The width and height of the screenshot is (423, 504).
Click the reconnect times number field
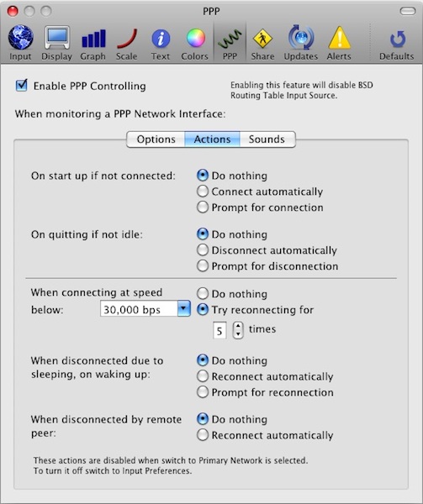pyautogui.click(x=219, y=330)
